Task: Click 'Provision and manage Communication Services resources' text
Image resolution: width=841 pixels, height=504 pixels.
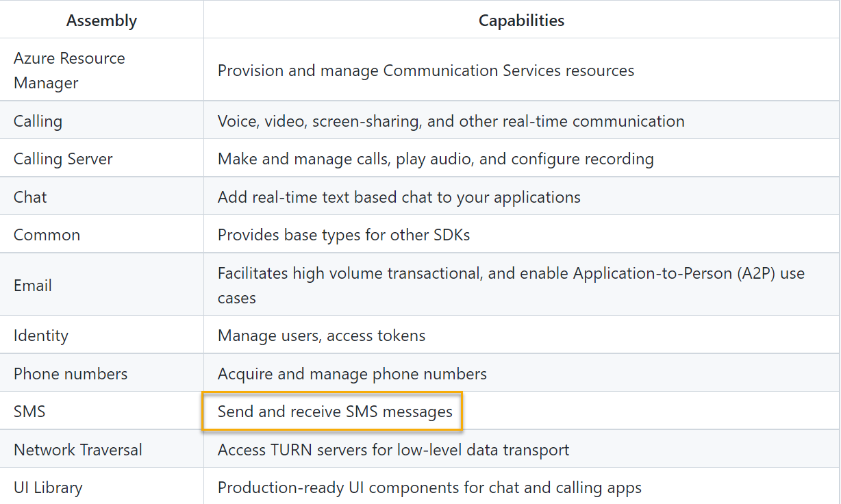Action: (426, 71)
